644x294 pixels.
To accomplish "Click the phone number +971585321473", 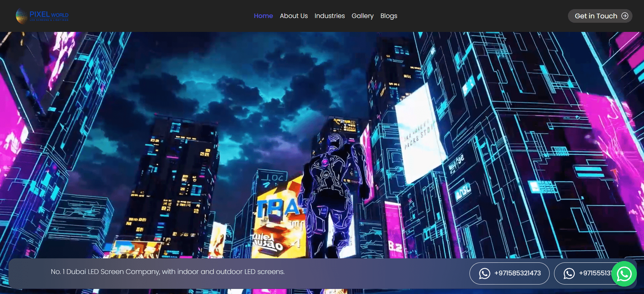I will coord(517,273).
